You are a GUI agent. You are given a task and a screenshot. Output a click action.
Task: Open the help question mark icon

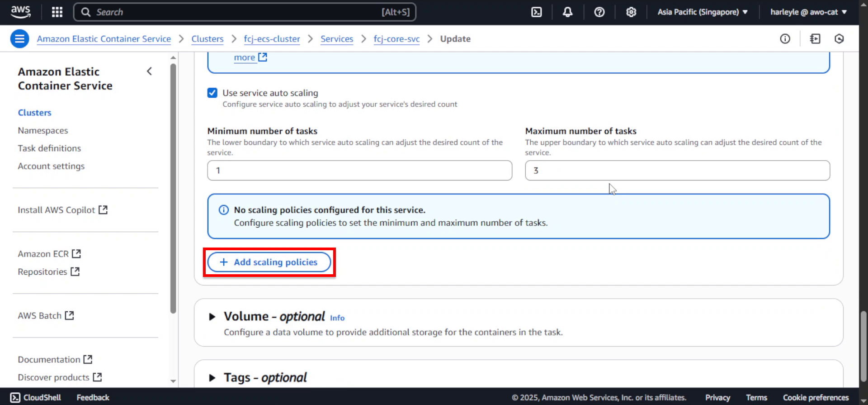click(599, 12)
